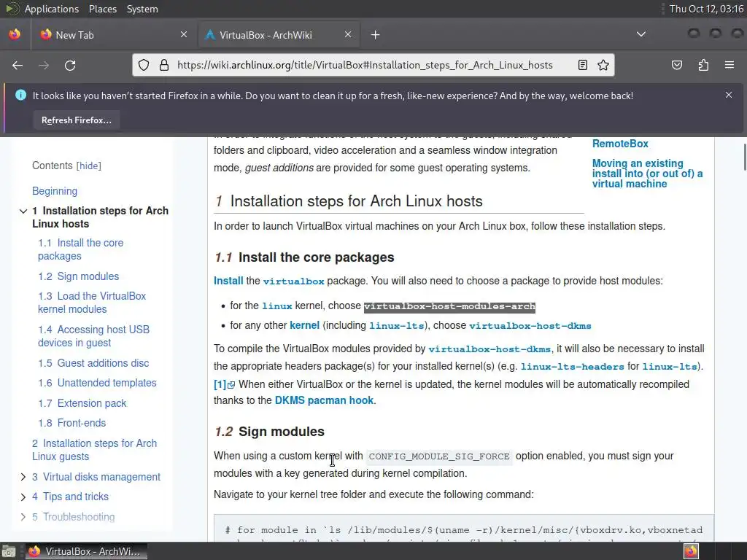Dismiss the Firefox refresh notification bar
This screenshot has height=560, width=747.
(729, 95)
